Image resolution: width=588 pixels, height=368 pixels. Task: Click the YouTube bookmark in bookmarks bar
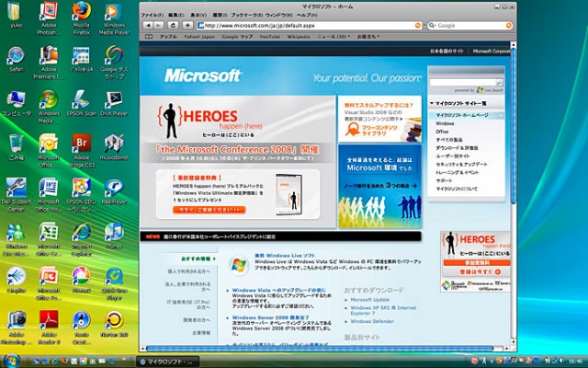[x=270, y=37]
